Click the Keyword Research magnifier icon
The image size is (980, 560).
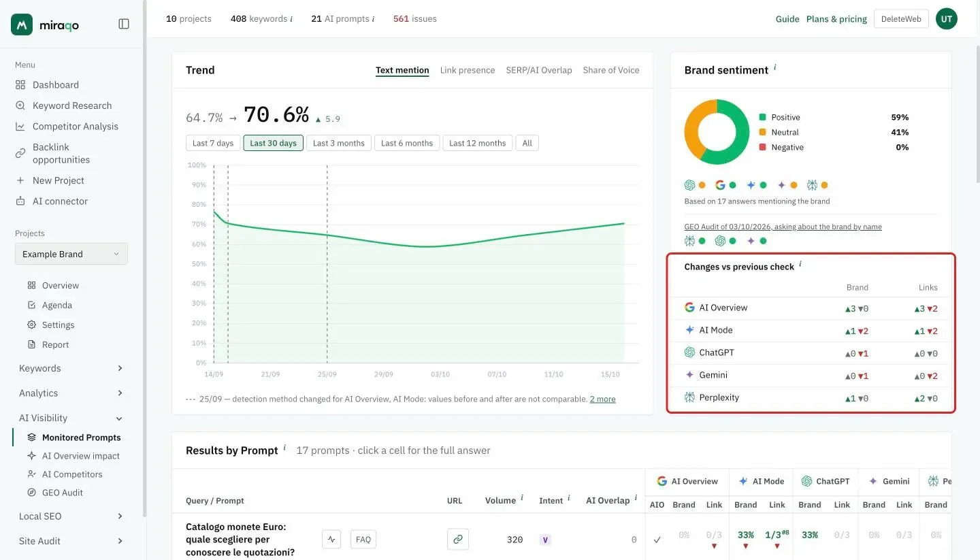tap(20, 105)
